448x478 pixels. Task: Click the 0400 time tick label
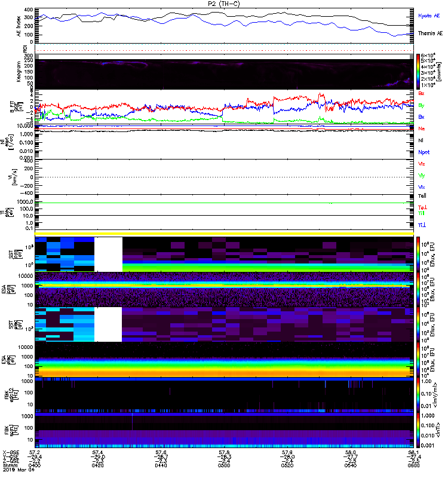point(34,465)
